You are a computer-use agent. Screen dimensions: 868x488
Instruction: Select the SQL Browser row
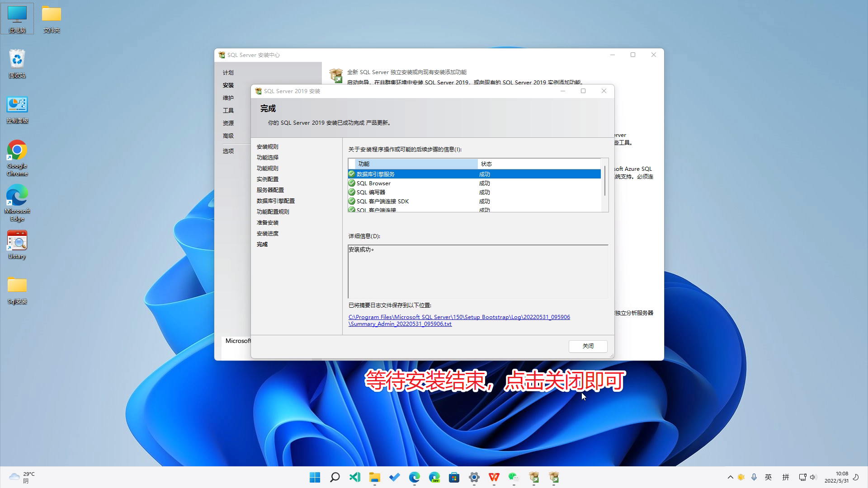[x=474, y=183]
